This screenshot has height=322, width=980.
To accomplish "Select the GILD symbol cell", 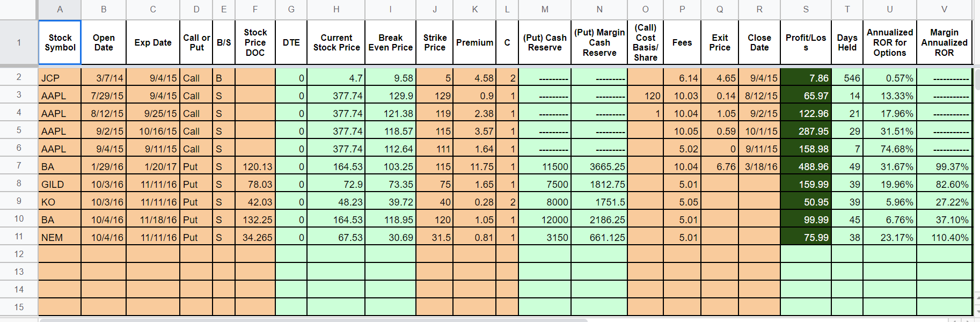I will (x=60, y=184).
